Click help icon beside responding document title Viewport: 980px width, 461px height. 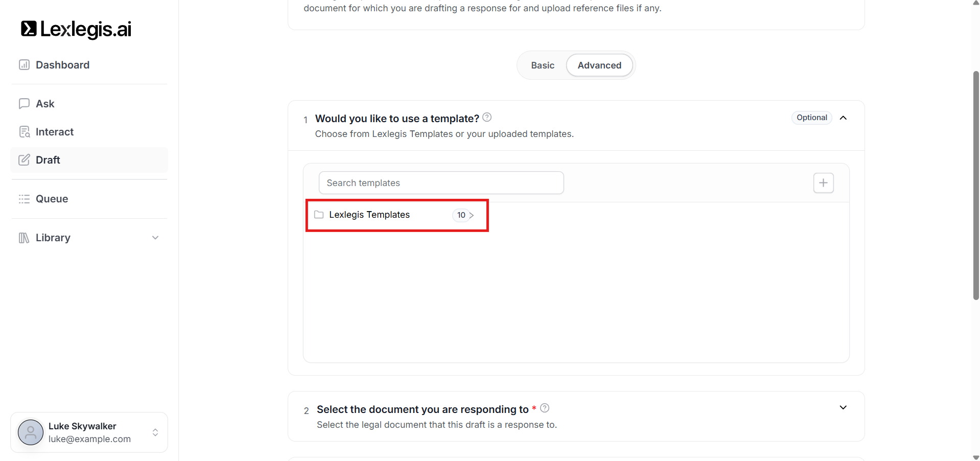pos(545,408)
